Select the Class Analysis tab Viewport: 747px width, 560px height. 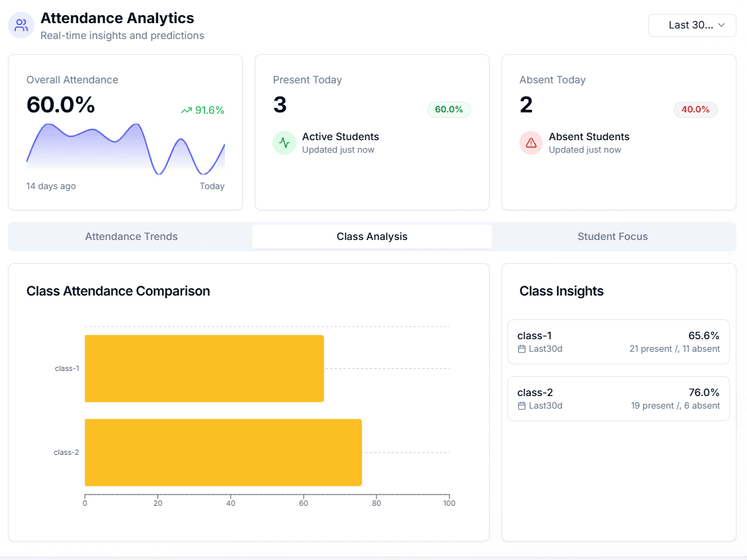pos(372,236)
